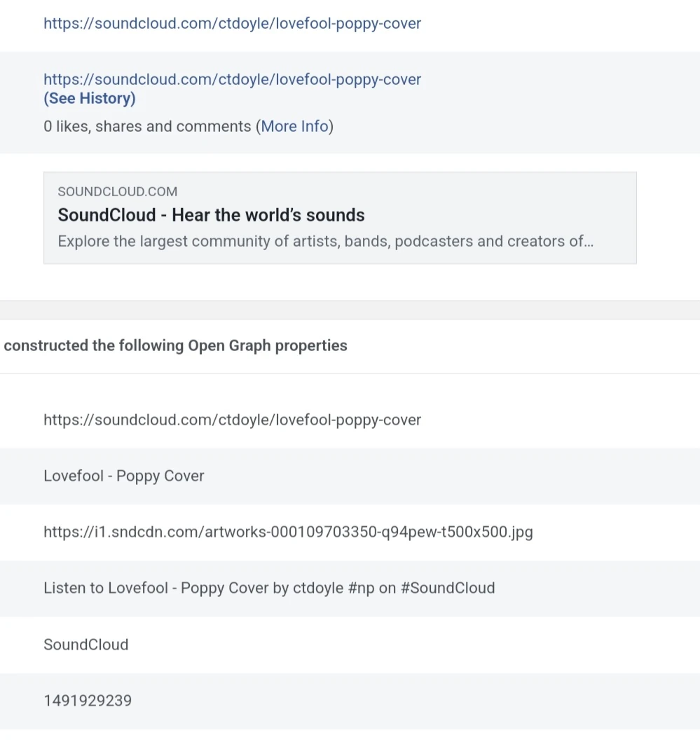Click the "Explore the largest community" preview description
This screenshot has width=700, height=747.
[x=325, y=242]
